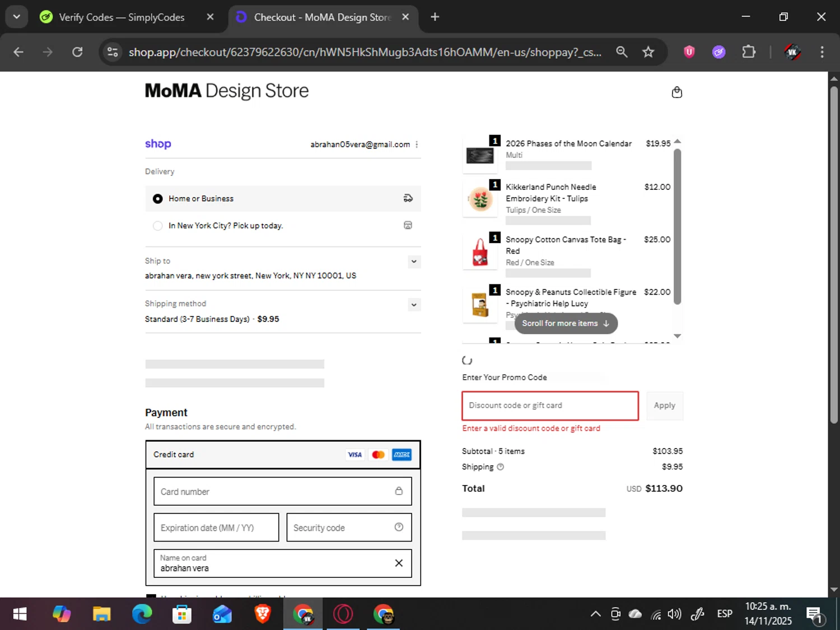Screen dimensions: 840x630
Task: Launch Microsoft Edge from taskbar
Action: pos(142,614)
